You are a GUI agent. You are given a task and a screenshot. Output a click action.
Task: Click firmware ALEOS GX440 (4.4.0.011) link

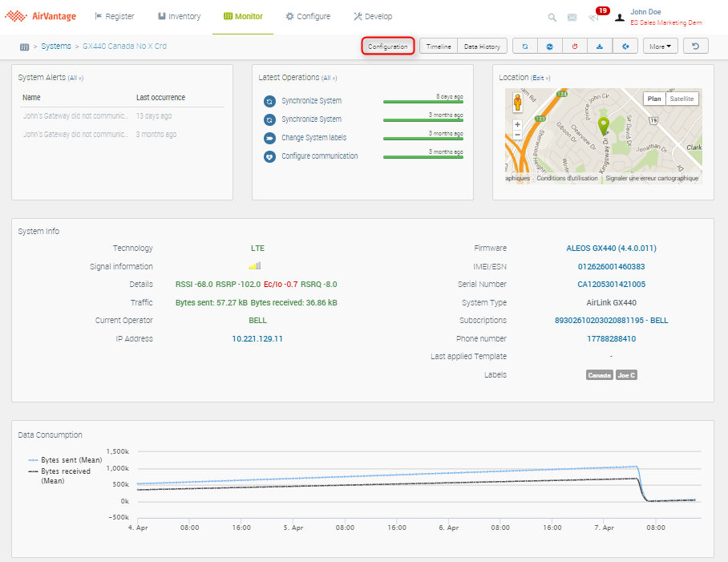611,249
